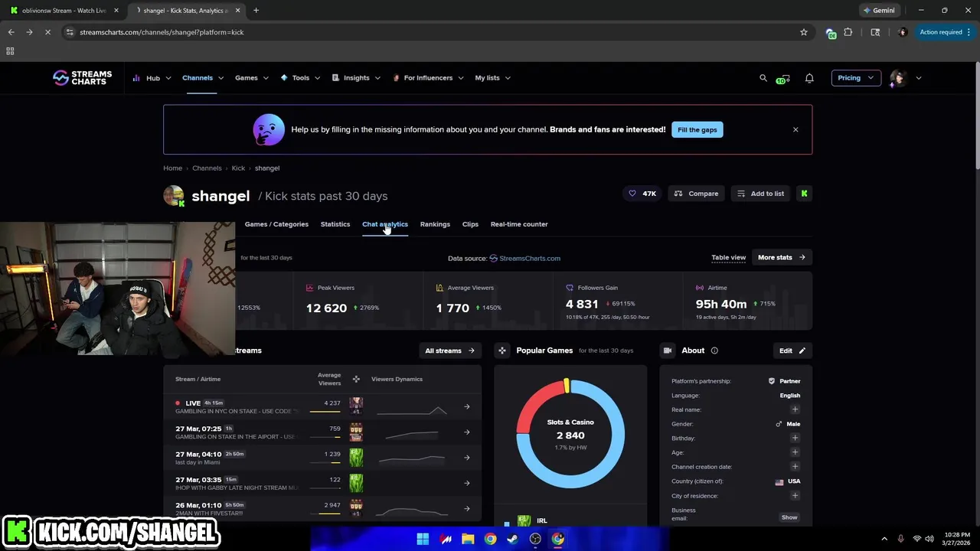Open the Chat analytics tab

(x=385, y=224)
